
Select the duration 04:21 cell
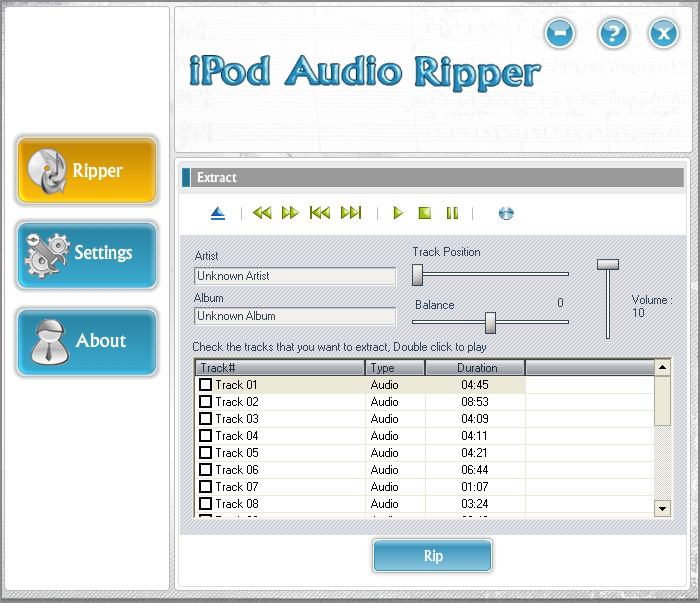[x=475, y=453]
